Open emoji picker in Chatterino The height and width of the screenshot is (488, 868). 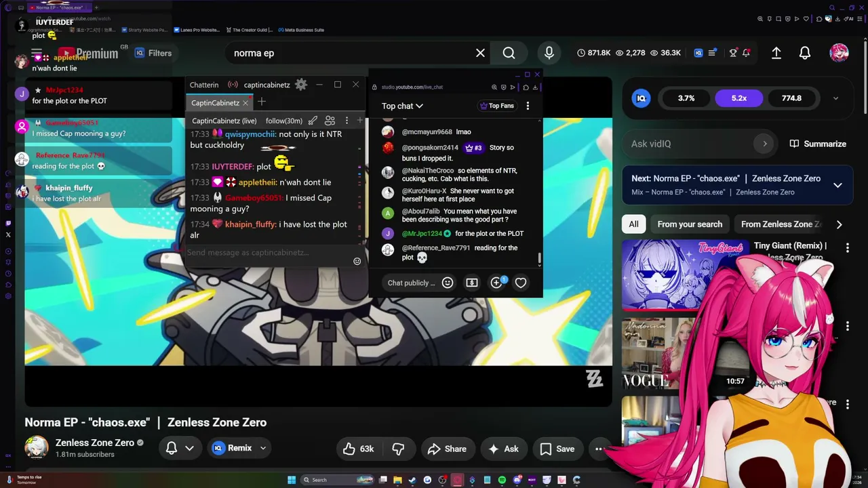pyautogui.click(x=357, y=261)
